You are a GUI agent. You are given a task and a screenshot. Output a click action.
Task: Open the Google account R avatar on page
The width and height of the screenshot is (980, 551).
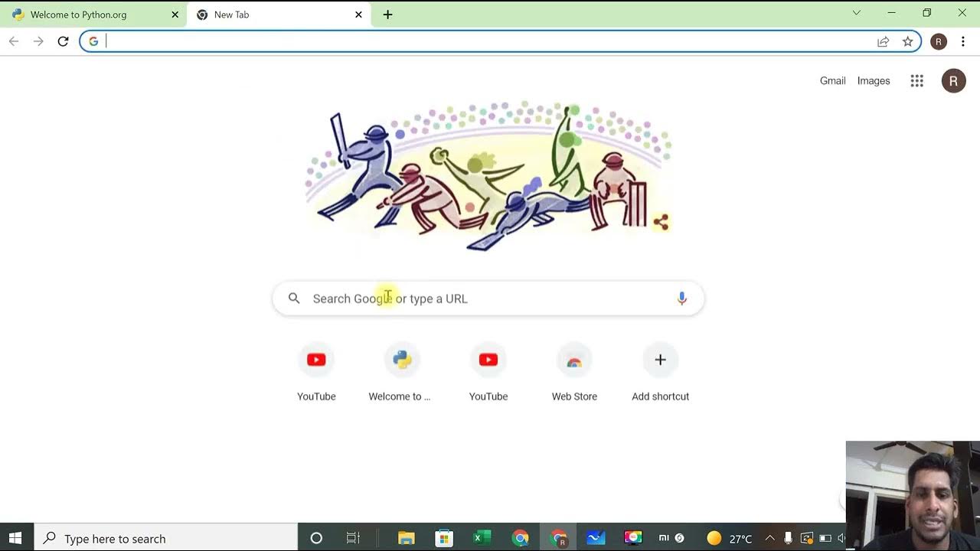(953, 80)
